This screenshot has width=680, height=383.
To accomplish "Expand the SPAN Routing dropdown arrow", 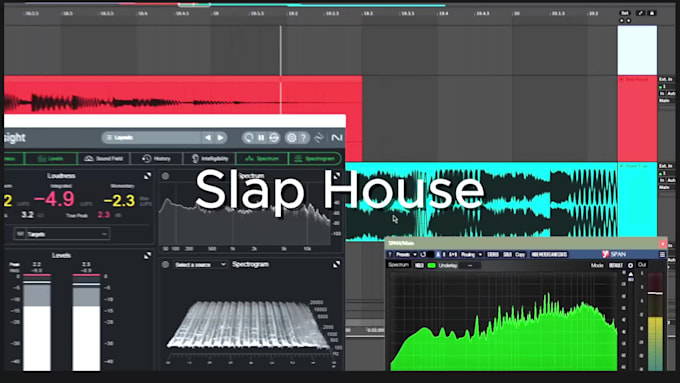I will (480, 255).
